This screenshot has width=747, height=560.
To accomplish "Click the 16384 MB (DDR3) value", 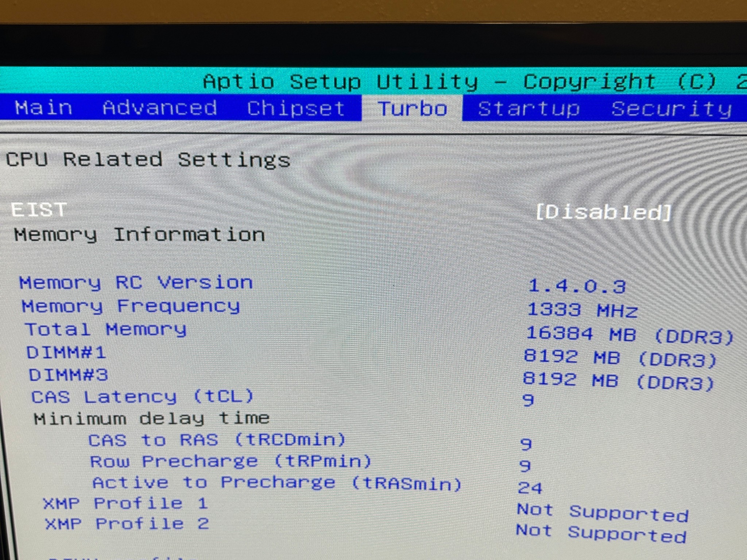I will pyautogui.click(x=630, y=335).
